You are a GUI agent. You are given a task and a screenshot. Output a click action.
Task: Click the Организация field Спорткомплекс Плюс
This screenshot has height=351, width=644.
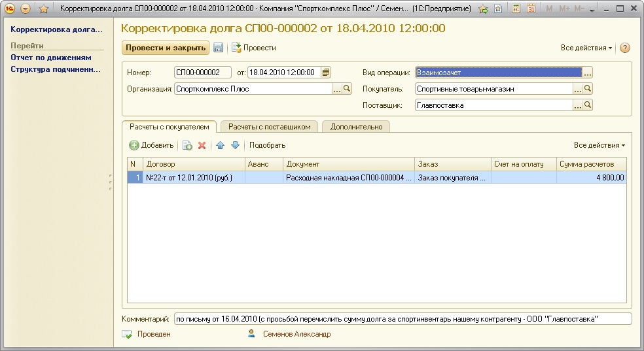(253, 89)
